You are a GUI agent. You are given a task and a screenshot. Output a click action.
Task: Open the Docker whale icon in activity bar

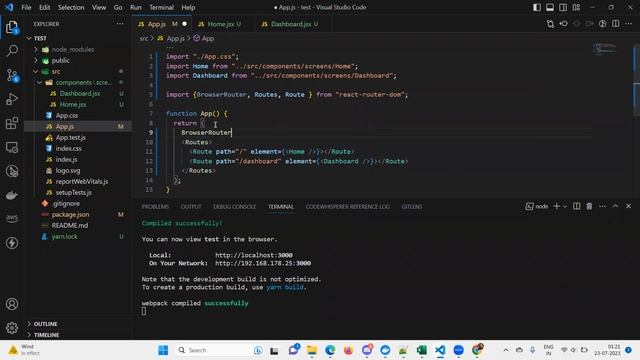click(x=12, y=195)
